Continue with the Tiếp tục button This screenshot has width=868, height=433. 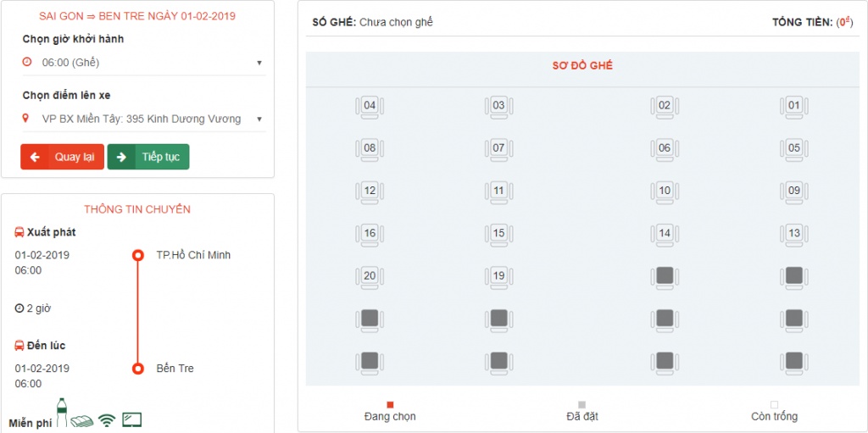(x=147, y=157)
